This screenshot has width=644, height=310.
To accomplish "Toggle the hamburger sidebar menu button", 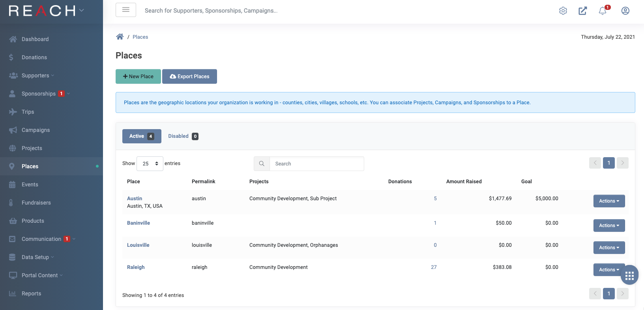I will pyautogui.click(x=126, y=10).
